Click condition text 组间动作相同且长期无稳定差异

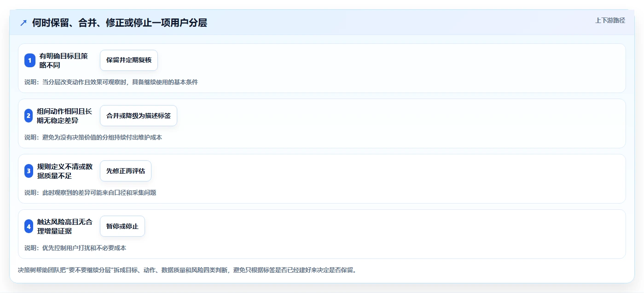[x=64, y=116]
